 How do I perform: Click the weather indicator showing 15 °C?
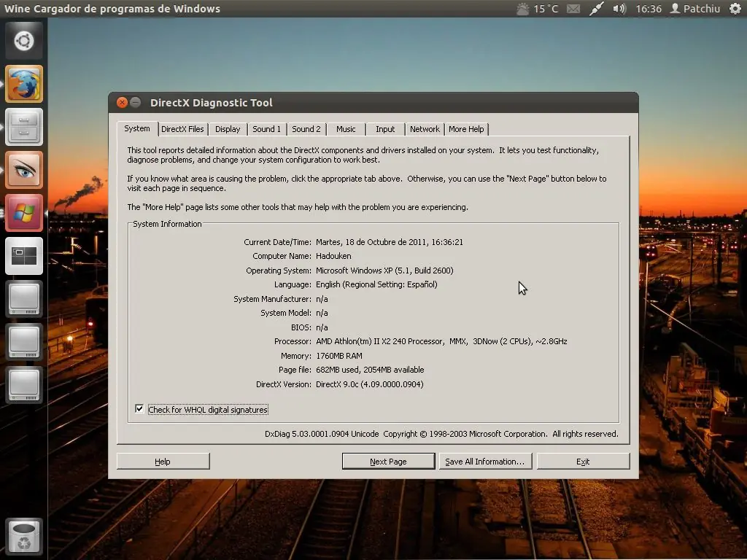(x=538, y=9)
